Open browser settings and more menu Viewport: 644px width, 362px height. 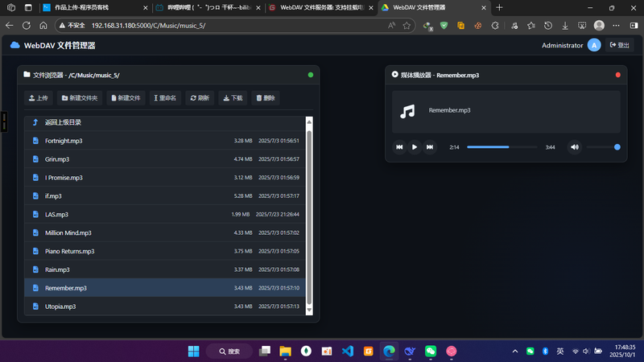click(x=616, y=26)
